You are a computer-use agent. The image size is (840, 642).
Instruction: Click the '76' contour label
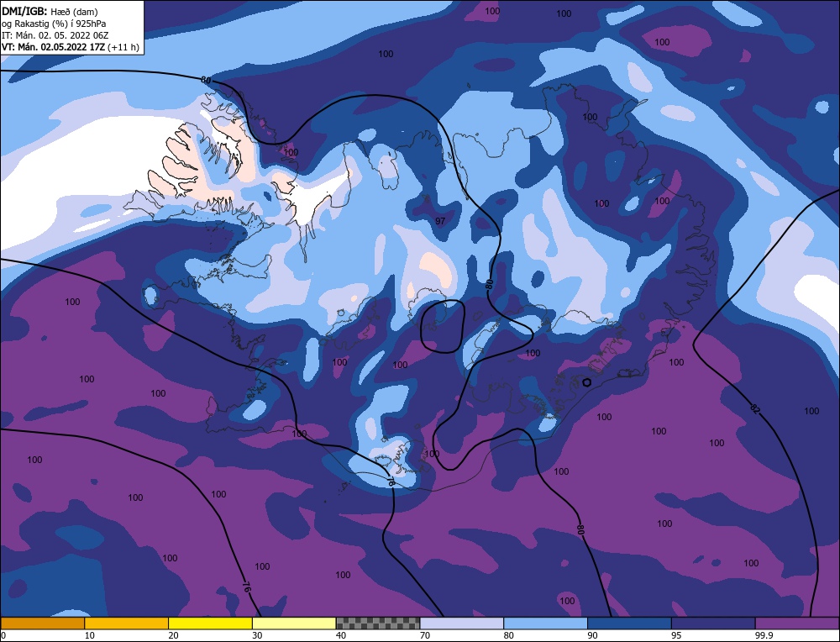pos(245,587)
